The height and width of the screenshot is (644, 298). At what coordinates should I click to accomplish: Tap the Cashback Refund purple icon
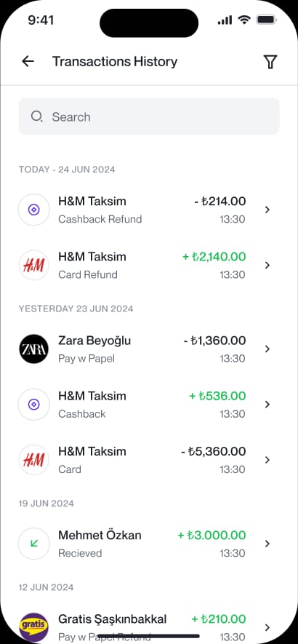pos(33,210)
